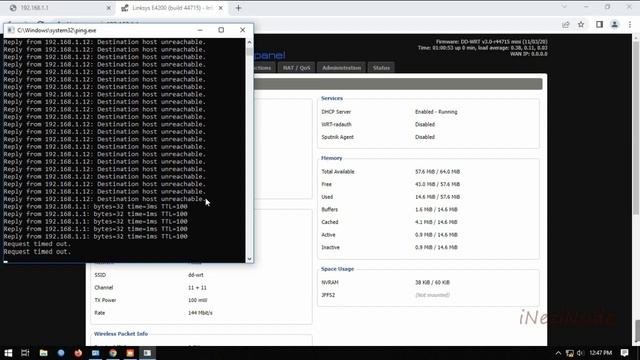This screenshot has width=640, height=360.
Task: Open Chrome side panel icon
Action: tap(599, 24)
